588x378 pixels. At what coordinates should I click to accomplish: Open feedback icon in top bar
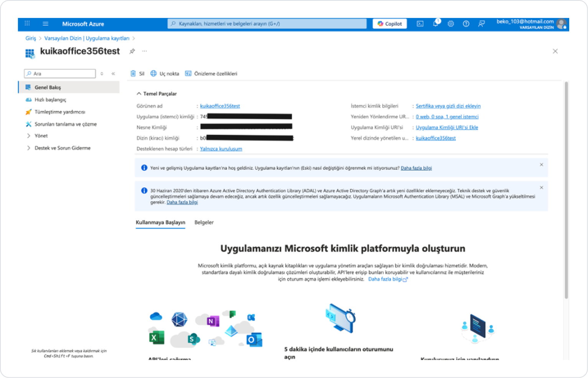(481, 24)
